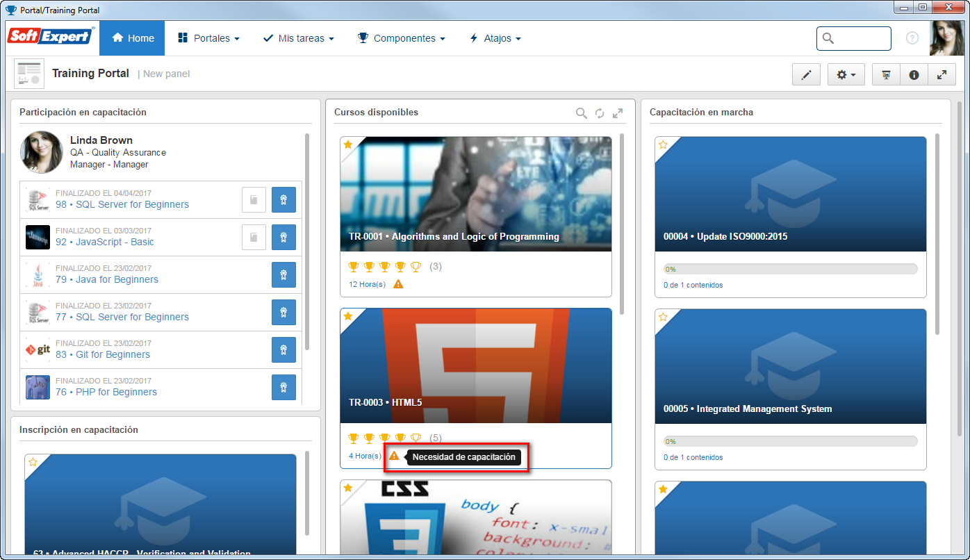The image size is (970, 560).
Task: Click the New panel label
Action: [x=166, y=74]
